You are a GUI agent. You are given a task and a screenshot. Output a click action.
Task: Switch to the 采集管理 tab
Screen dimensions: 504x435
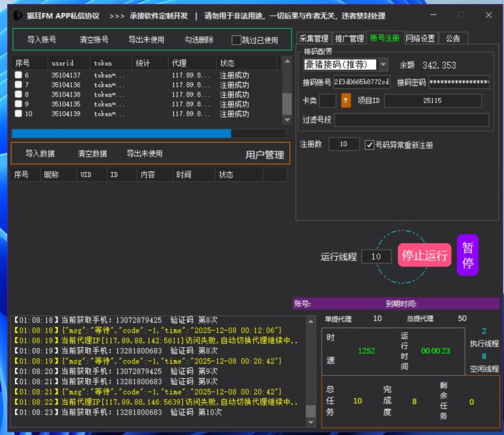click(314, 38)
